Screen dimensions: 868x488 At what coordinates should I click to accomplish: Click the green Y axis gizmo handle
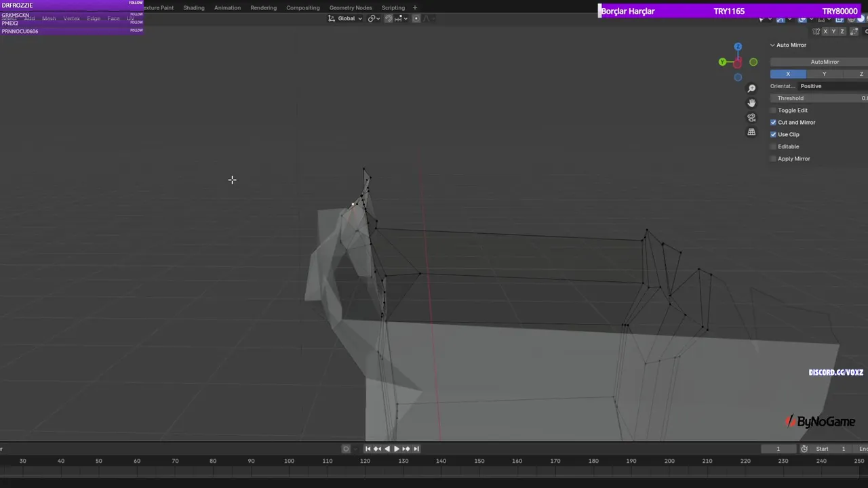coord(722,62)
